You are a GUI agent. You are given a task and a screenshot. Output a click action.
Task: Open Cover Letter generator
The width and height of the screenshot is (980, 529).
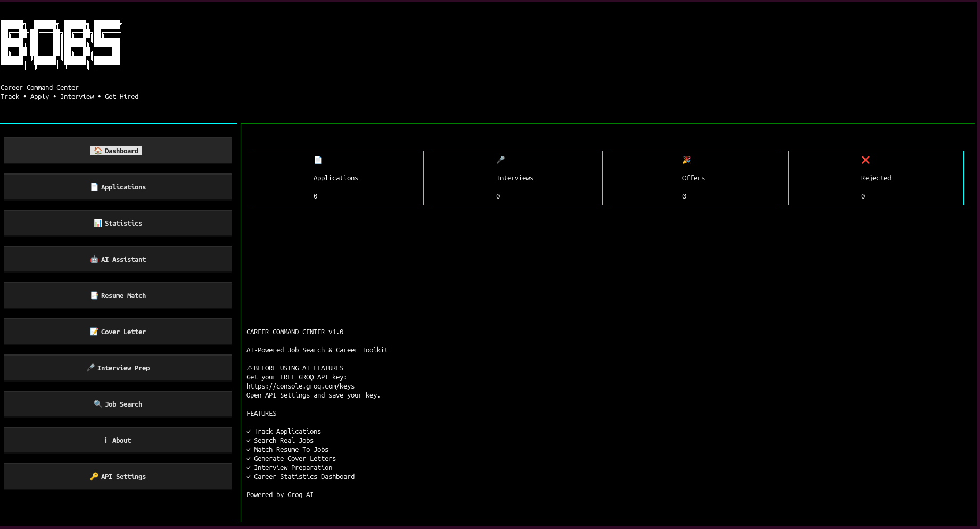[x=118, y=332]
